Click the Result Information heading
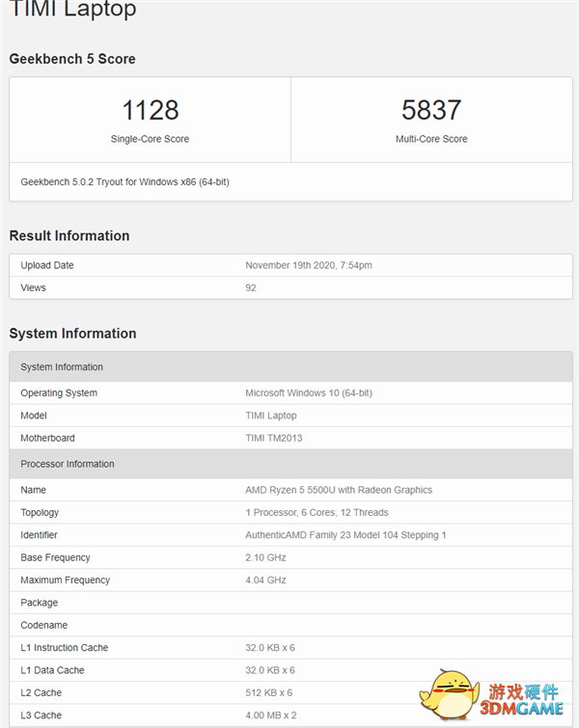The height and width of the screenshot is (728, 579). click(69, 236)
